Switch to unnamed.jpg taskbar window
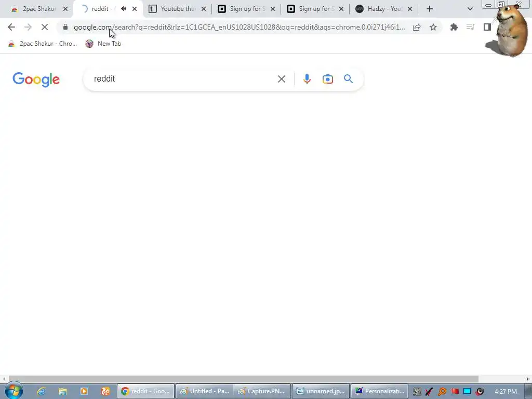532x399 pixels. point(321,391)
